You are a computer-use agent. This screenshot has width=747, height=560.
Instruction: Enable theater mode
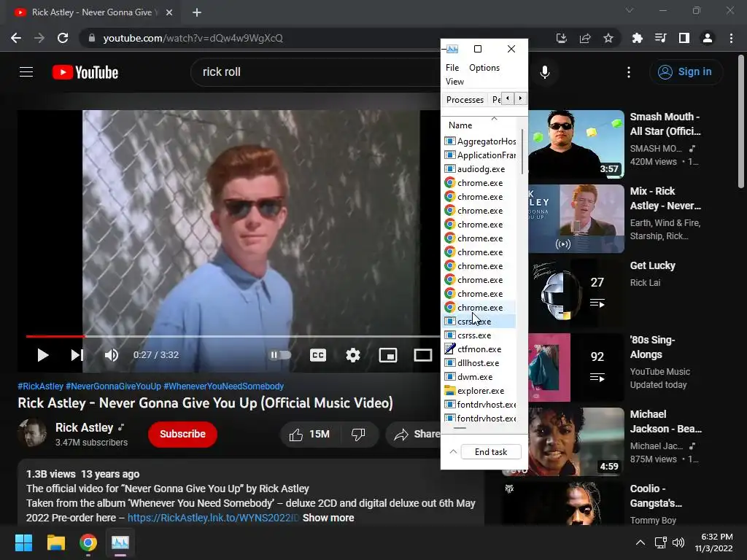tap(422, 355)
